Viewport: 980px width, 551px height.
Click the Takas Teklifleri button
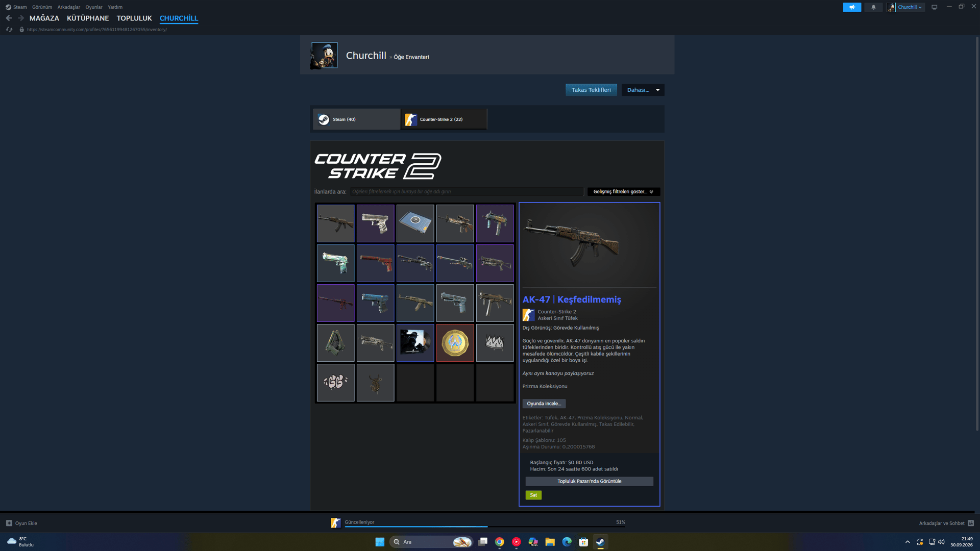[x=591, y=90]
